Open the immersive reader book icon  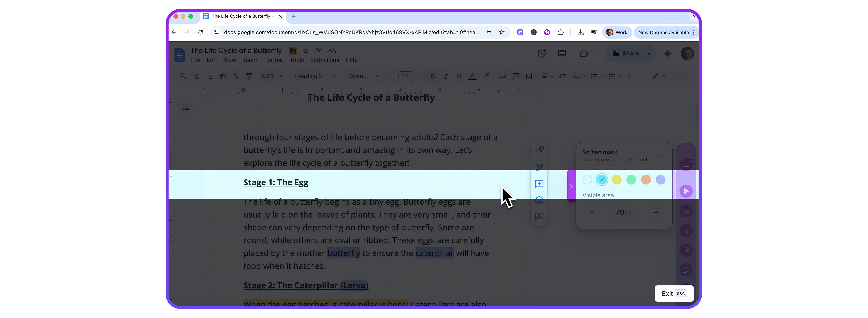(686, 165)
